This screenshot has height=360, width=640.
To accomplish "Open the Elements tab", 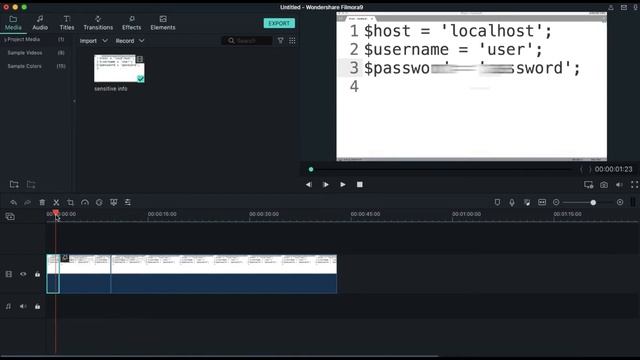I will coord(162,23).
